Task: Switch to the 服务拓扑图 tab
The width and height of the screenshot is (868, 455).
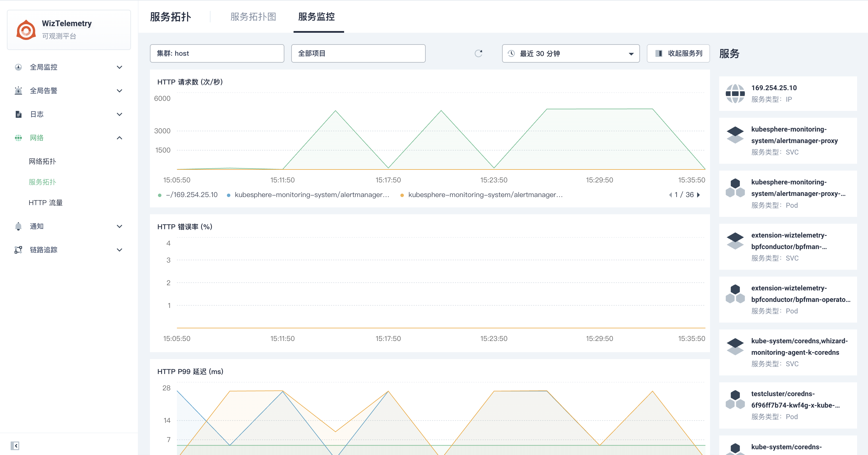Action: [x=253, y=16]
